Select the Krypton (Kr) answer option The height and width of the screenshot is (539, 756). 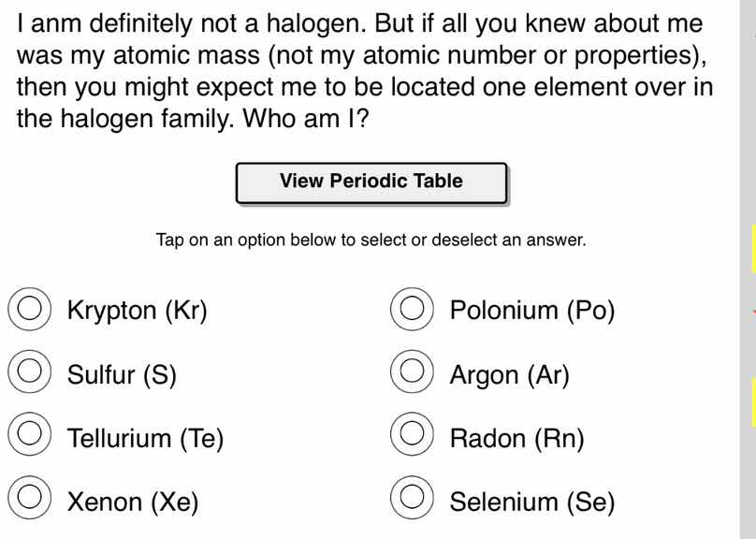29,309
